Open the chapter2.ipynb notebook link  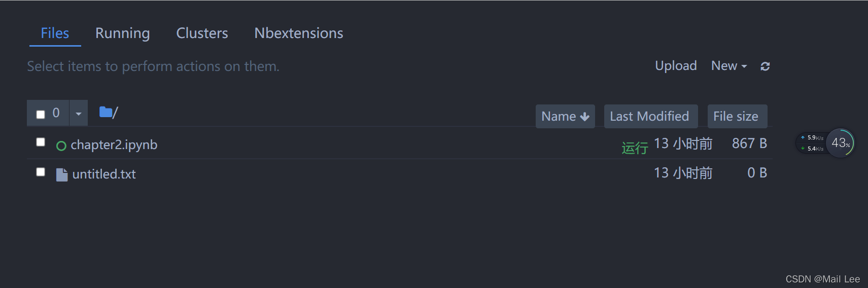pyautogui.click(x=114, y=145)
